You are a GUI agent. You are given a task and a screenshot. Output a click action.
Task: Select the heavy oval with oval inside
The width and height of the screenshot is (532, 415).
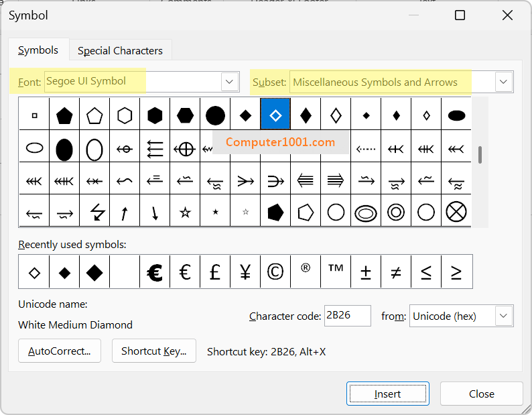(366, 213)
